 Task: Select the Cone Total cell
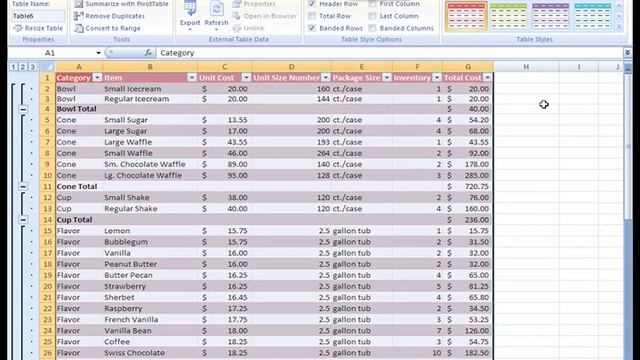click(79, 187)
